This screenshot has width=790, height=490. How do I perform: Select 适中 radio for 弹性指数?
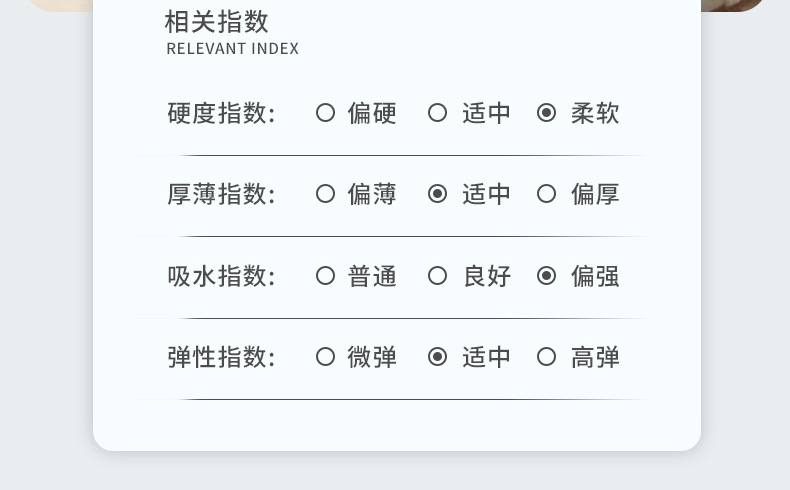437,356
